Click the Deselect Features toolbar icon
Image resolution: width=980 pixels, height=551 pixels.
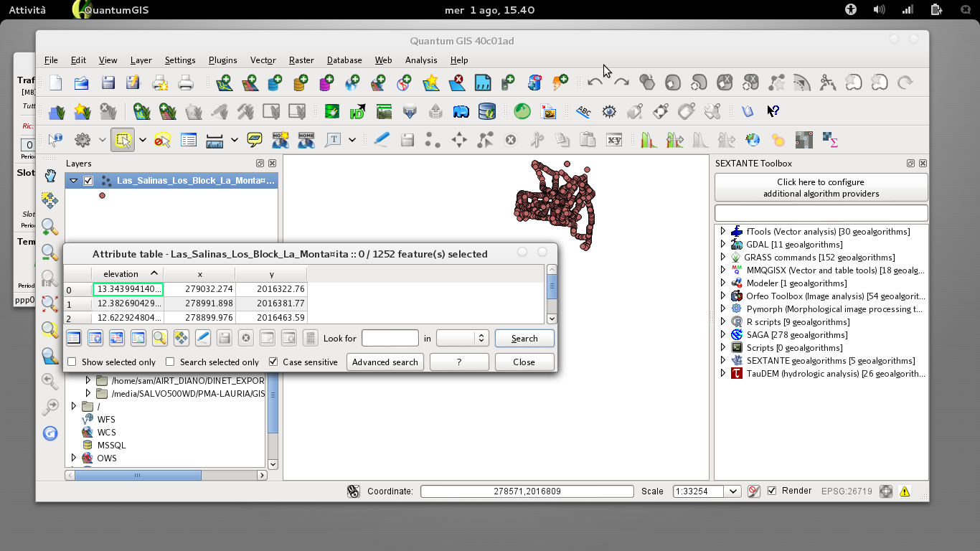pos(162,140)
